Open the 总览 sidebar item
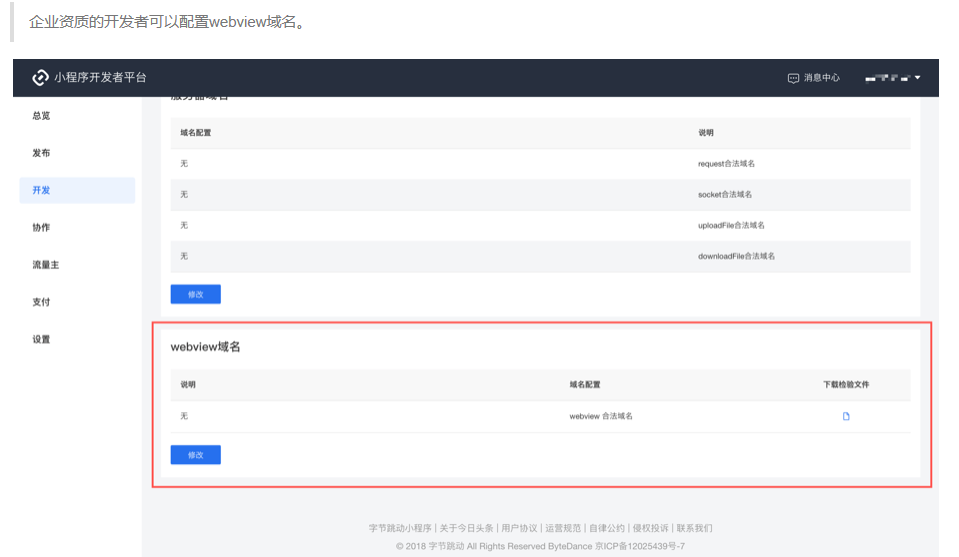Image resolution: width=959 pixels, height=557 pixels. pyautogui.click(x=41, y=116)
